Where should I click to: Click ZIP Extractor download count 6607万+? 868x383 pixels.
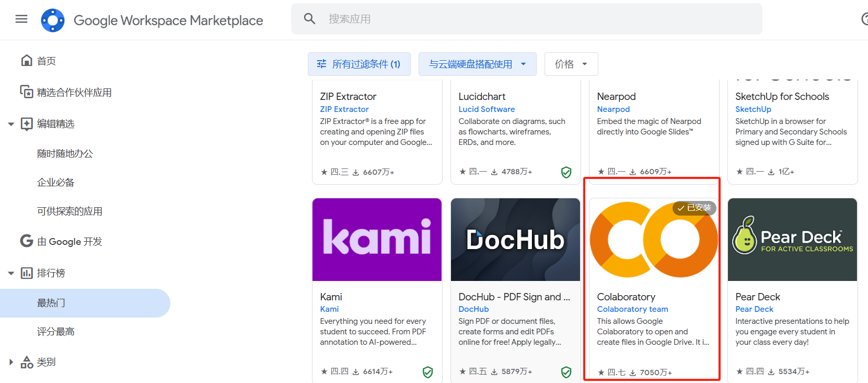[373, 172]
